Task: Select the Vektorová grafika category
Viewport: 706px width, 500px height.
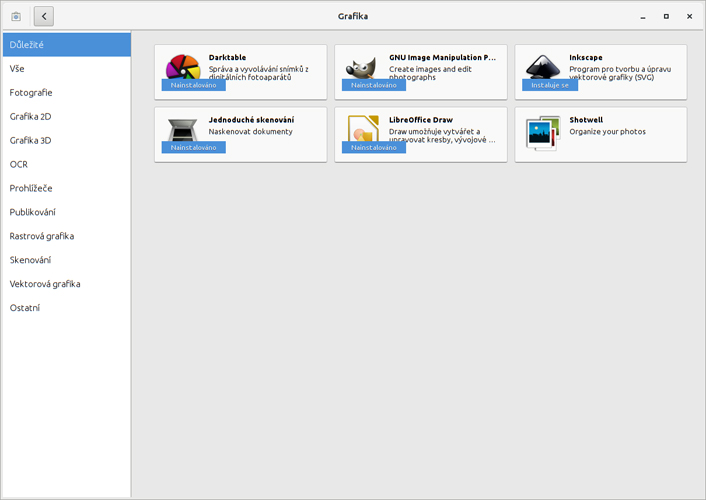Action: pyautogui.click(x=67, y=283)
